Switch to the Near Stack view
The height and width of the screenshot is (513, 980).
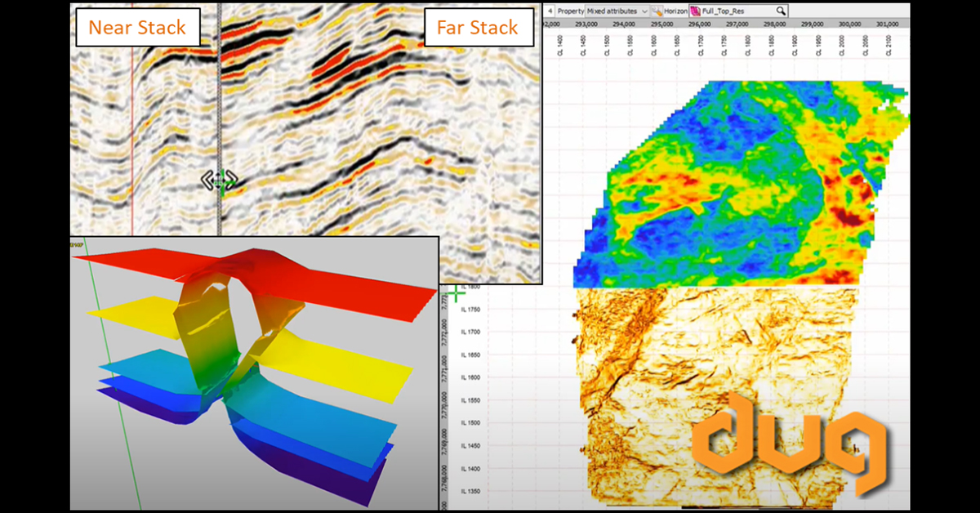137,28
